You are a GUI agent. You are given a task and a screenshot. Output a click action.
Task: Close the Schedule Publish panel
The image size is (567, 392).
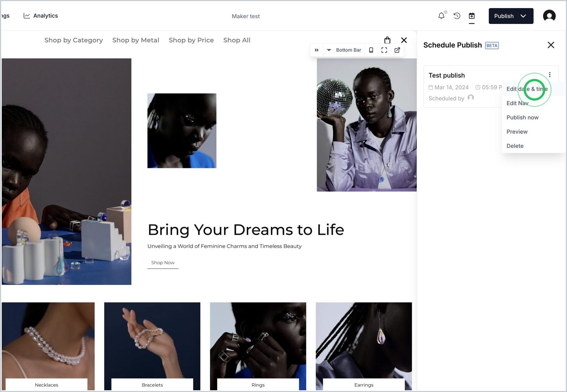pyautogui.click(x=551, y=45)
